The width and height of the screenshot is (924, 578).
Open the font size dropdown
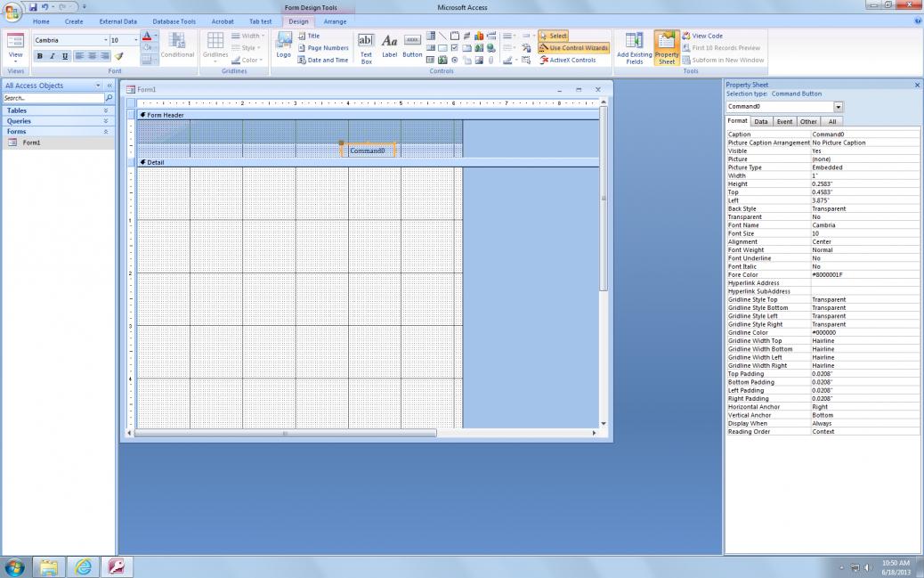coord(136,40)
